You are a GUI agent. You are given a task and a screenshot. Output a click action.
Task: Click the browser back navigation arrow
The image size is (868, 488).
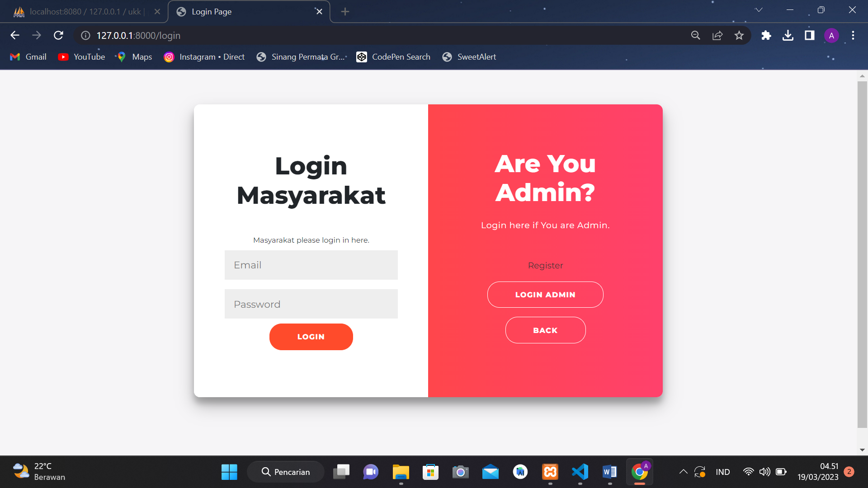pyautogui.click(x=14, y=35)
